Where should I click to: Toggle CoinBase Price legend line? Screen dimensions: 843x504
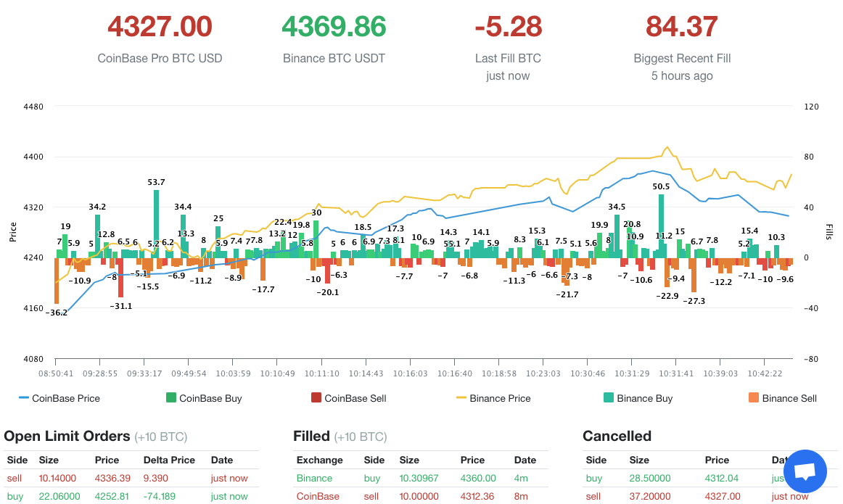59,398
